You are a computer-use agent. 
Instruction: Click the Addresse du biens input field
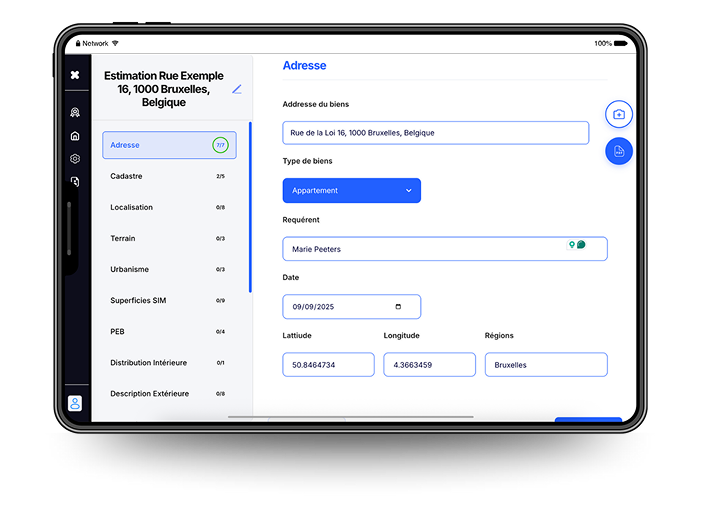coord(435,132)
